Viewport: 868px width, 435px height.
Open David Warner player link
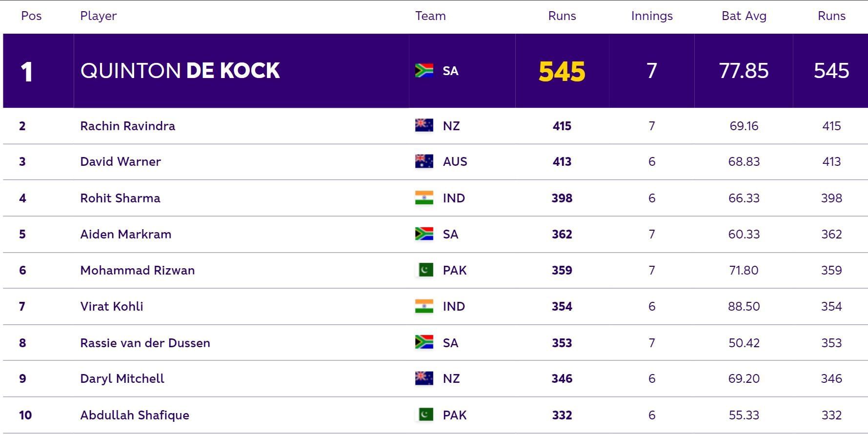[121, 161]
